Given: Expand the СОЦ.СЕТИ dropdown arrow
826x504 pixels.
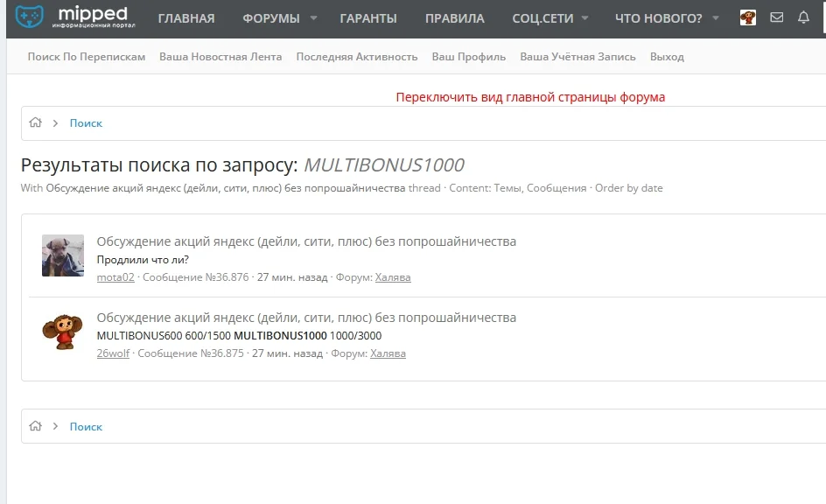Looking at the screenshot, I should pyautogui.click(x=584, y=17).
